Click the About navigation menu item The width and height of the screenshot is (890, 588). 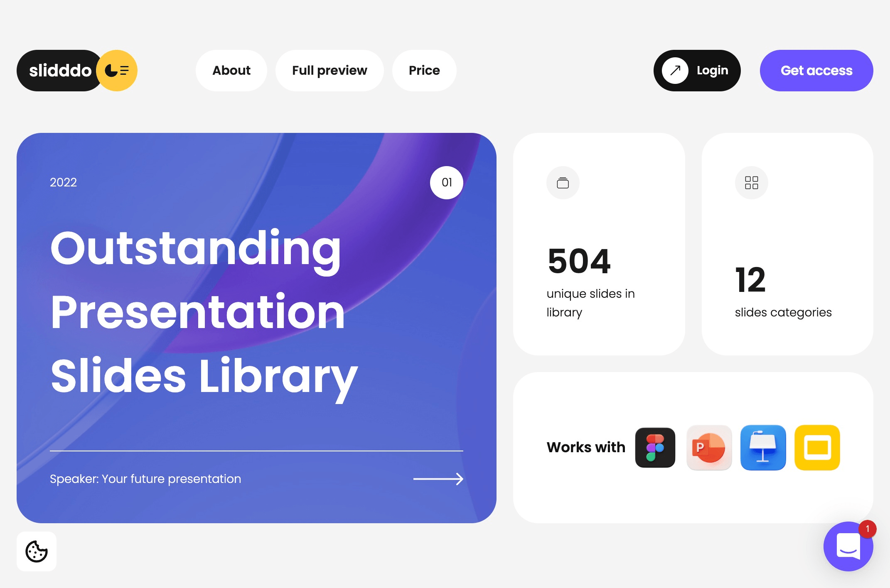[231, 70]
